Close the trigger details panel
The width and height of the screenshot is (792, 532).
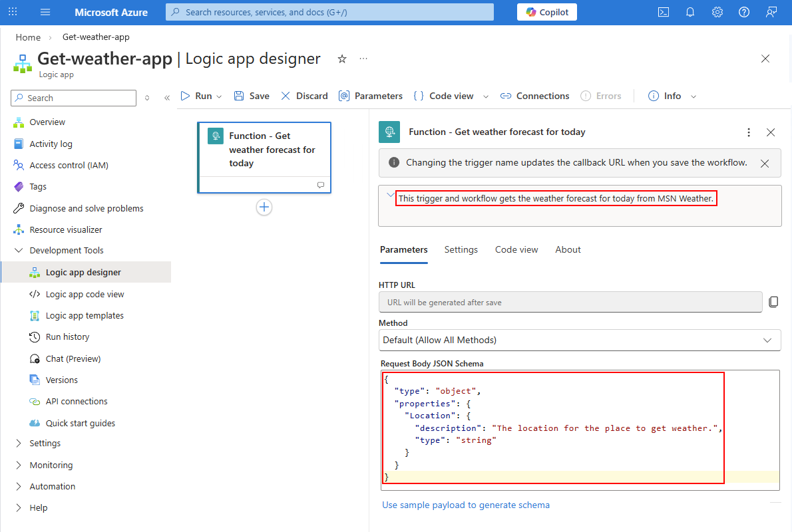tap(770, 132)
